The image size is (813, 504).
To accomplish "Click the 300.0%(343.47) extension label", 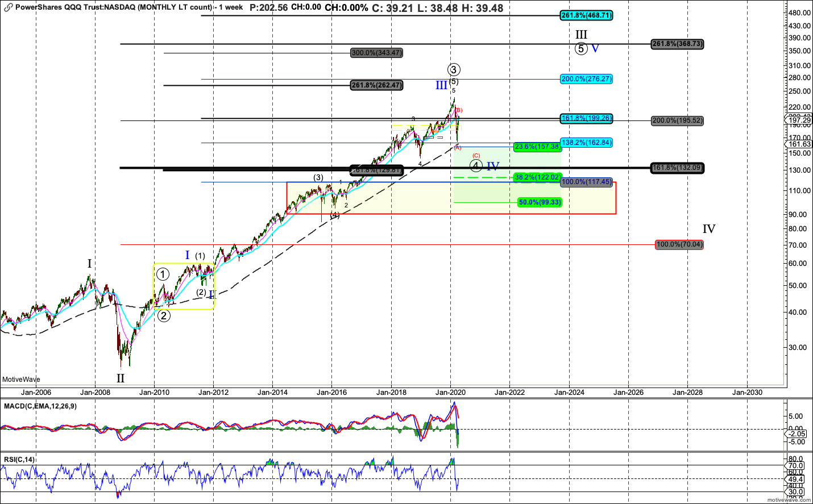I will coord(377,53).
